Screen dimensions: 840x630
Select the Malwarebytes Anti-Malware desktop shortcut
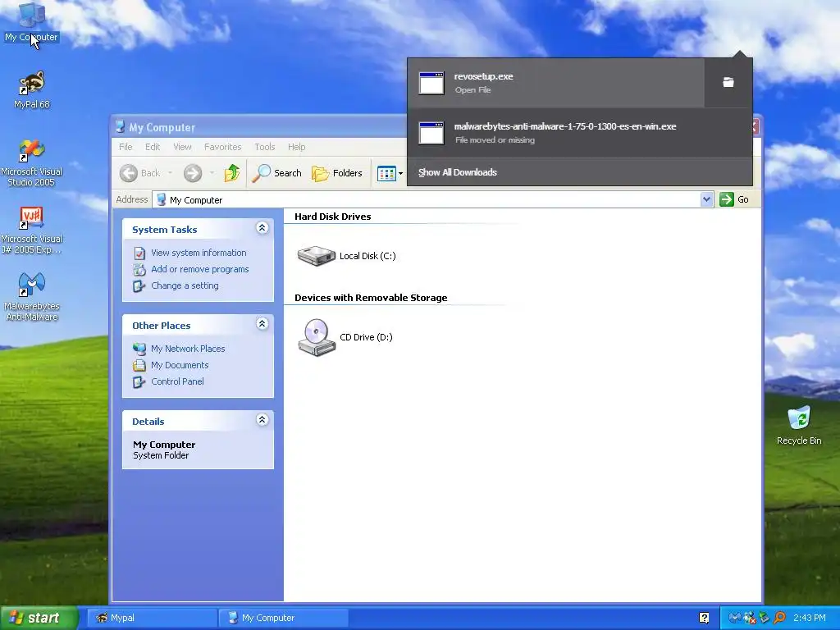[x=31, y=297]
